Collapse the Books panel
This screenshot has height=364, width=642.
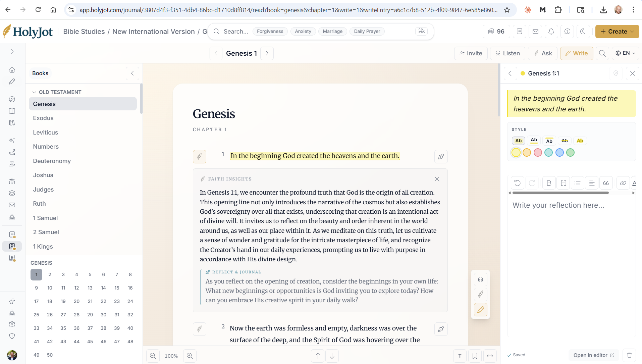132,73
